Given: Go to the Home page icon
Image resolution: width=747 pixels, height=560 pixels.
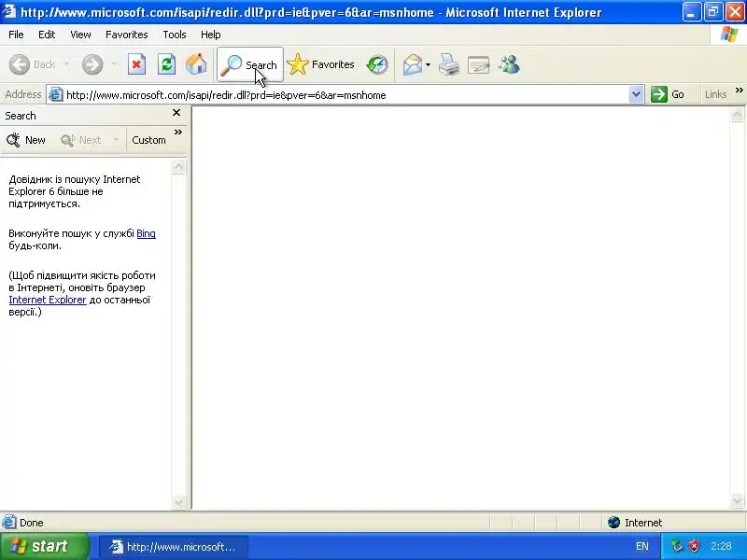Looking at the screenshot, I should click(x=196, y=64).
